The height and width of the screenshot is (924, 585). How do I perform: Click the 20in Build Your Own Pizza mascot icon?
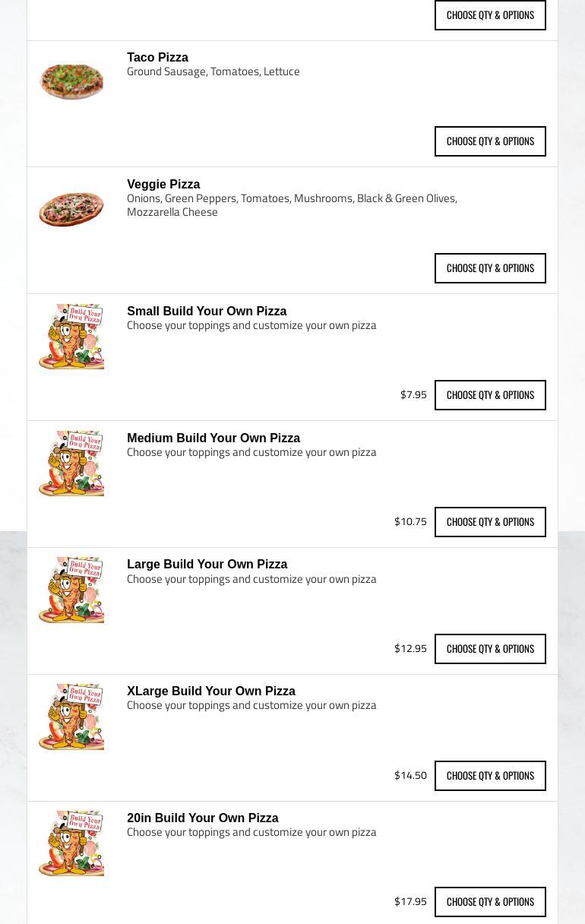(71, 843)
